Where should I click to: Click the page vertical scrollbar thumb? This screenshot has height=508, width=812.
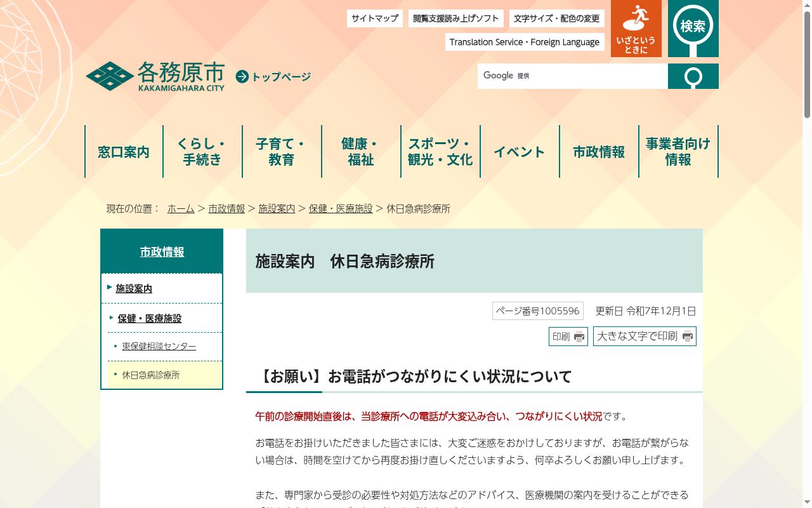(x=807, y=63)
